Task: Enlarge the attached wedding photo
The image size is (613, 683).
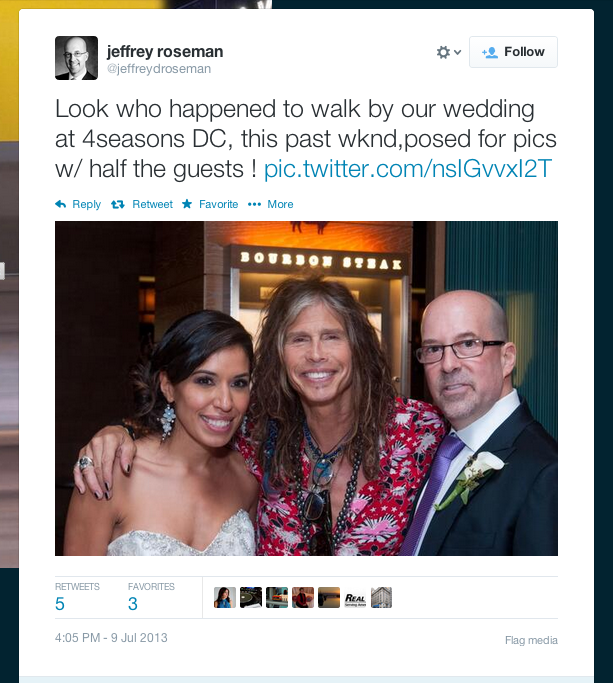Action: point(306,388)
